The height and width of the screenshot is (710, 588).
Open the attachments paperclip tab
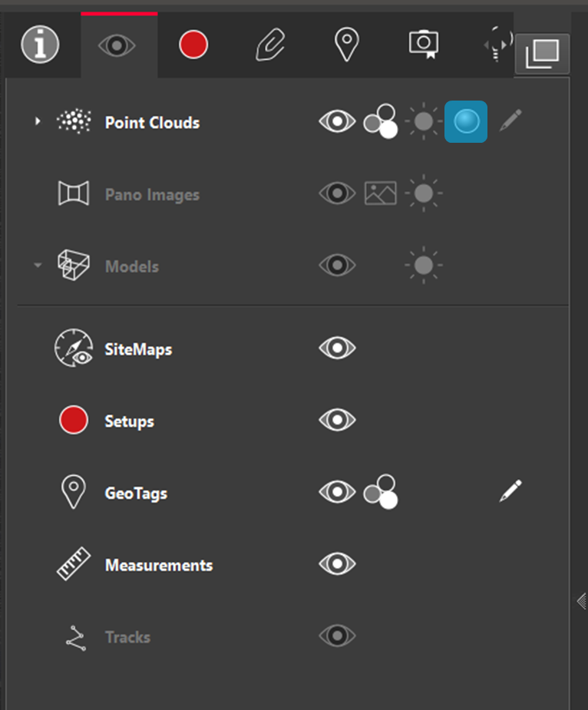269,45
